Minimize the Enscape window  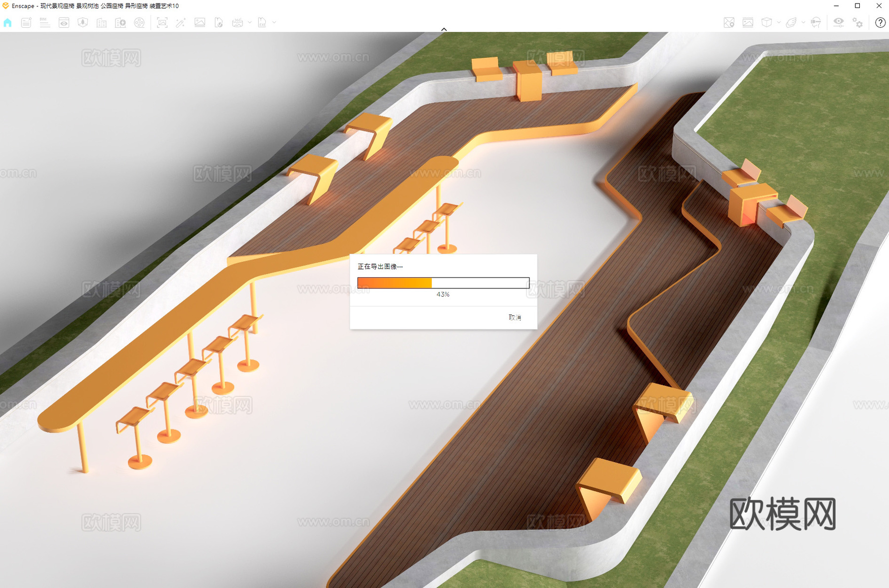[x=836, y=6]
